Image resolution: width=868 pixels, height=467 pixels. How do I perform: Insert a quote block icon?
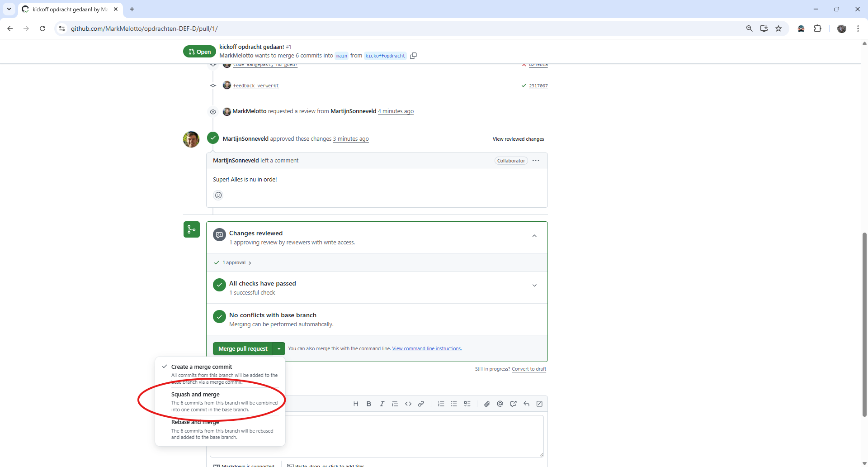pos(395,404)
